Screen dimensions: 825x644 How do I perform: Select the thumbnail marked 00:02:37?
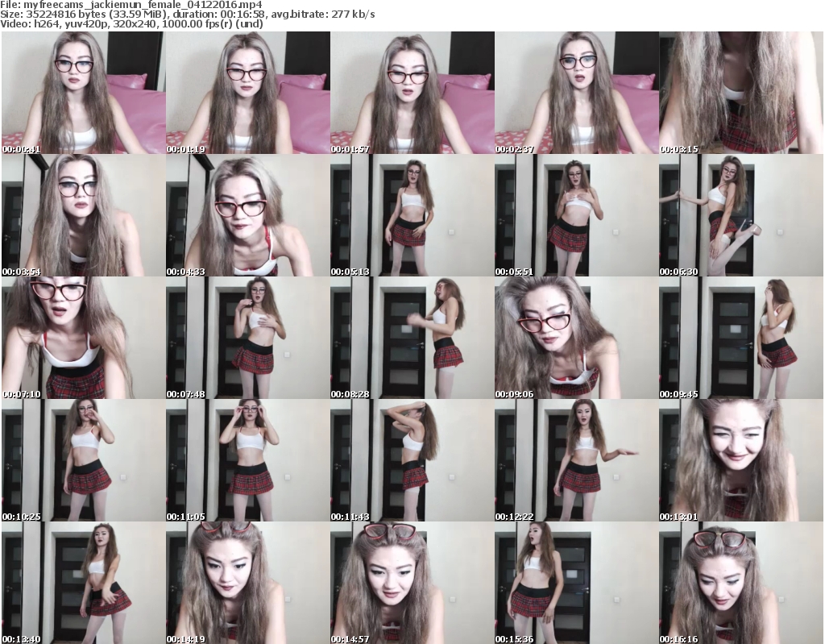[576, 93]
